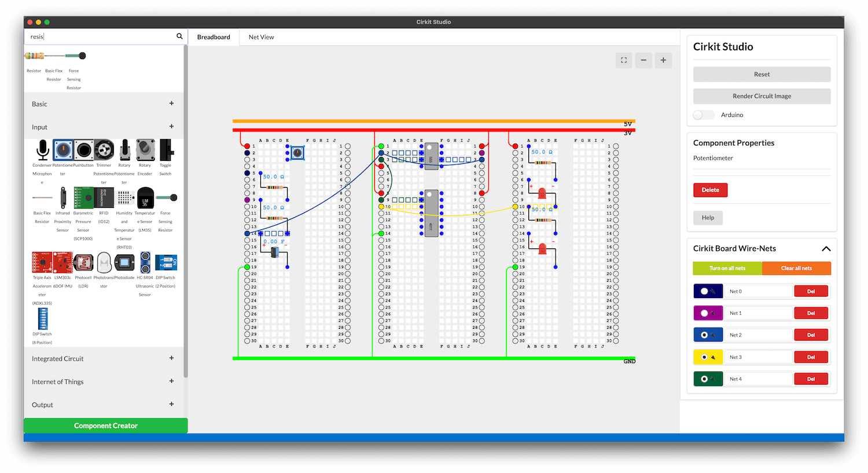The image size is (868, 473).
Task: Toggle the Net 0 visibility circle
Action: click(704, 291)
